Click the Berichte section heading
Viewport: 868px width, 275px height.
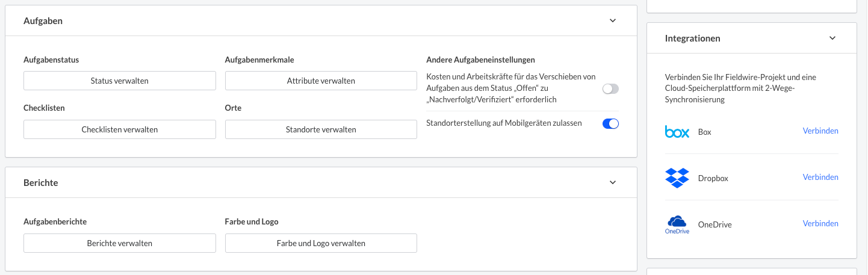pyautogui.click(x=41, y=182)
